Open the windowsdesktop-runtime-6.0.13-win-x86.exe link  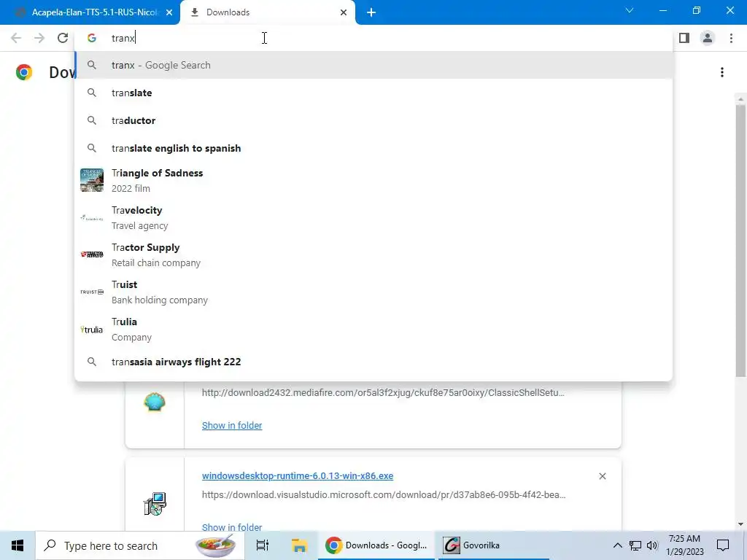point(298,475)
